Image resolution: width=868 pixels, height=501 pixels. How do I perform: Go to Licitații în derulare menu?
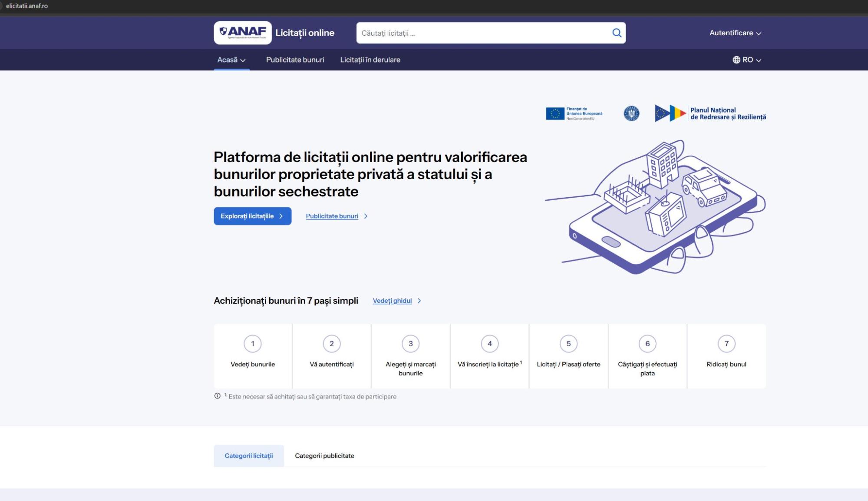pyautogui.click(x=370, y=60)
